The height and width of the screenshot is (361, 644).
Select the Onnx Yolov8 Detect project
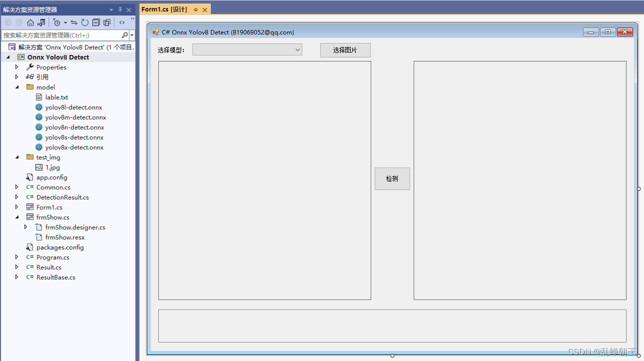(x=58, y=57)
